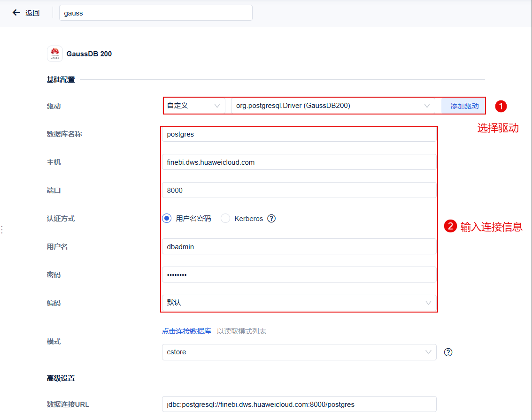Click the three-dot handle on the left edge
Screen dimensions: 532x420
(2, 229)
